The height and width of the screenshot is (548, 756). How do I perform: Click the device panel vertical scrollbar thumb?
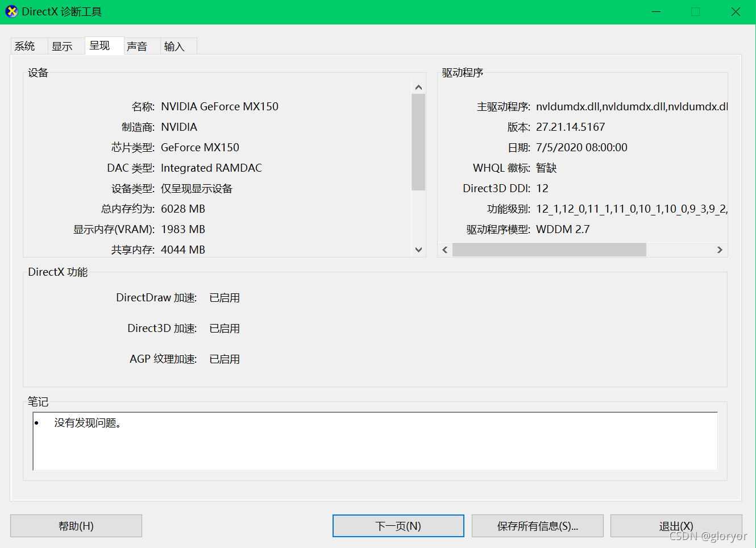pyautogui.click(x=418, y=142)
